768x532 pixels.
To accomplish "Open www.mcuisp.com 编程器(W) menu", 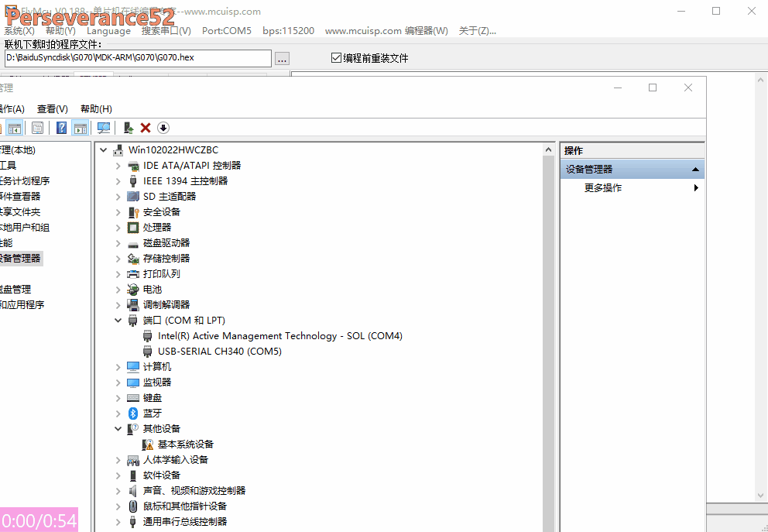I will click(x=386, y=31).
